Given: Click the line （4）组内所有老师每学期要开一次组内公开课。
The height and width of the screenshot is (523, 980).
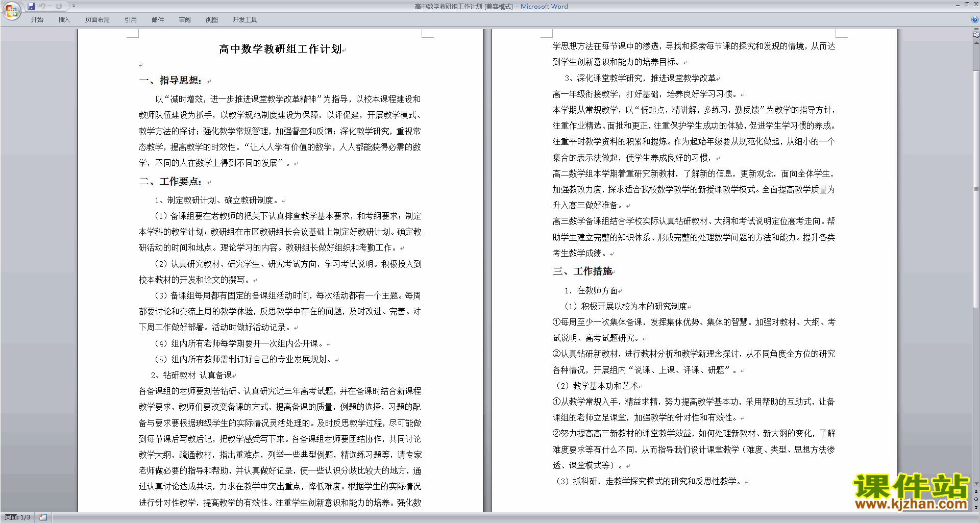Looking at the screenshot, I should click(239, 344).
